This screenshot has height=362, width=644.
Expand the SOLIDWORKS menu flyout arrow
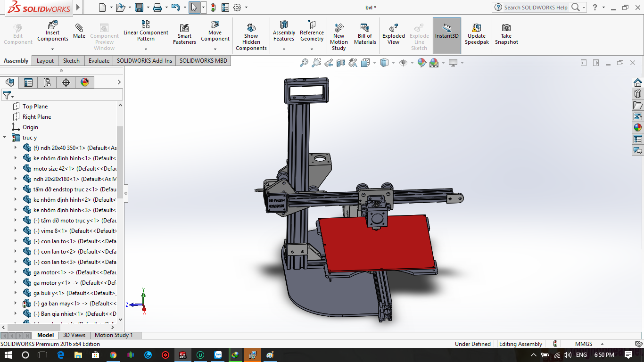coord(78,8)
